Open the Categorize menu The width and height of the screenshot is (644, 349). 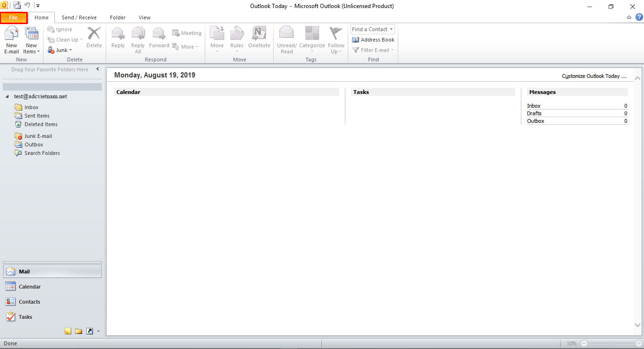coord(312,40)
